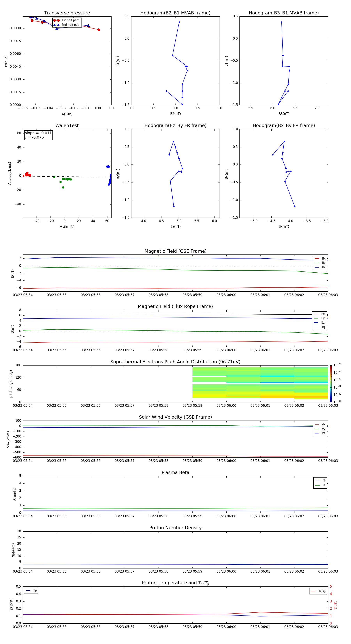Screen dimensions: 351x644
Task: Click the "Solar Wind Velocity (GSE Frame)" title
Action: coord(175,417)
